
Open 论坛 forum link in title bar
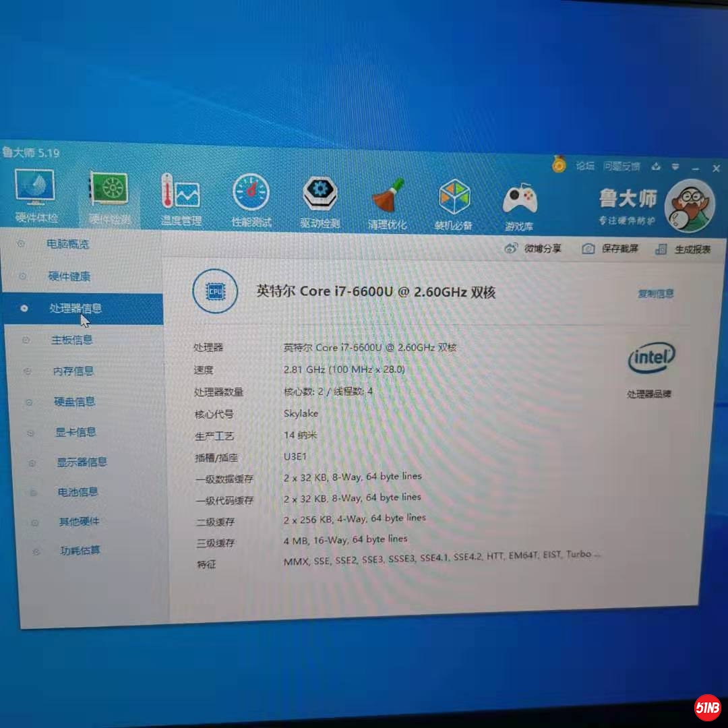pyautogui.click(x=585, y=165)
